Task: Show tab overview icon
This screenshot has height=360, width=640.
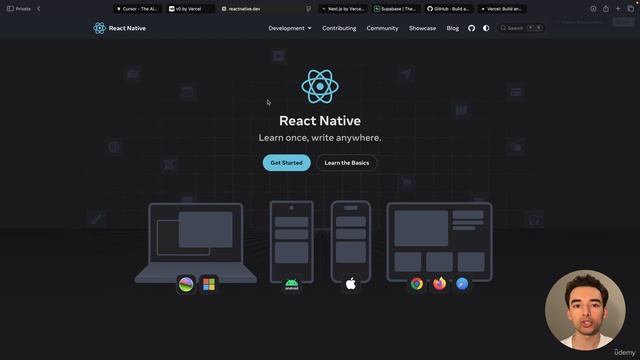Action: pyautogui.click(x=631, y=9)
